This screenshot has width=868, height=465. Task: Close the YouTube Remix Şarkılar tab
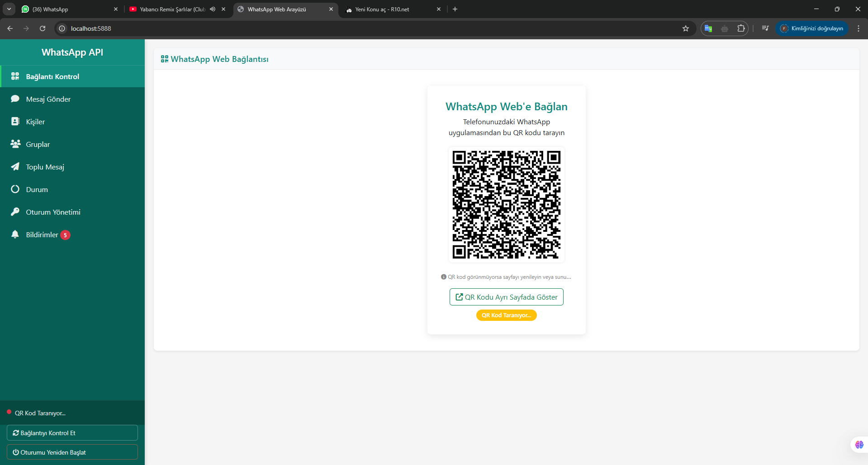[x=223, y=9]
